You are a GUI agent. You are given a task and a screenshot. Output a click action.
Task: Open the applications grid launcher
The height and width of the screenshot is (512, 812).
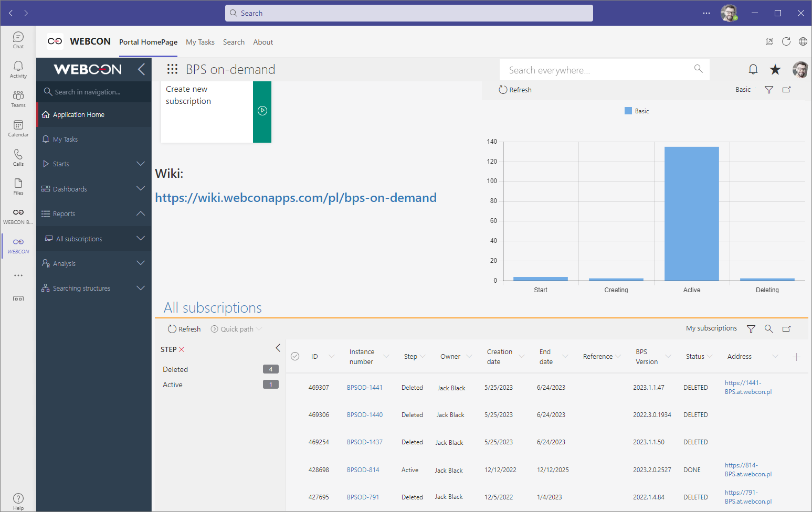172,69
